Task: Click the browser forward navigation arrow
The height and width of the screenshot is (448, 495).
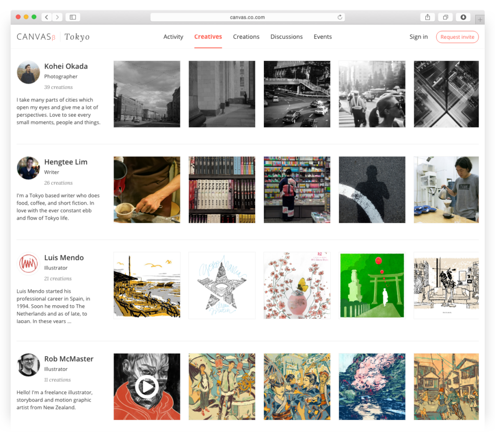Action: (57, 17)
